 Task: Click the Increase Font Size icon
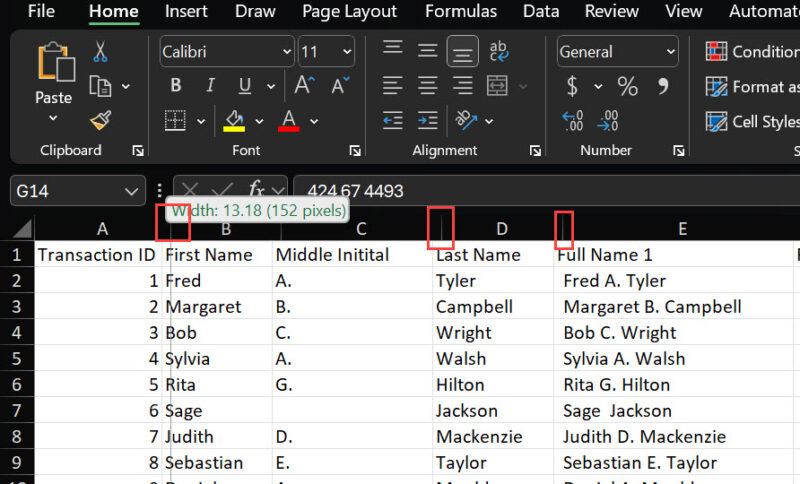click(307, 87)
